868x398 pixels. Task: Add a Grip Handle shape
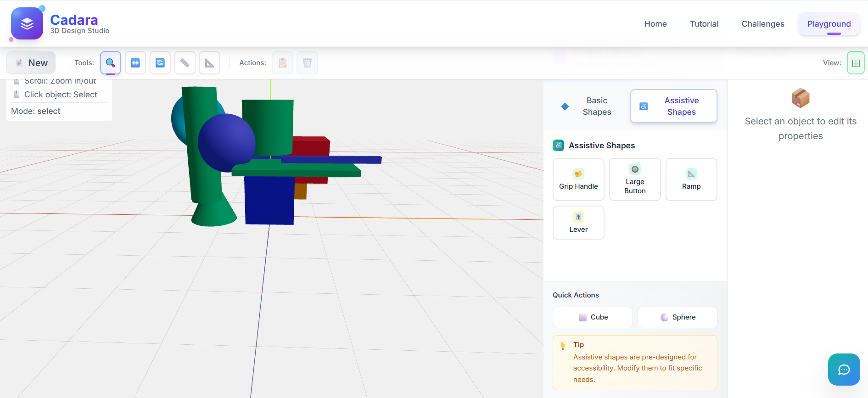coord(578,179)
